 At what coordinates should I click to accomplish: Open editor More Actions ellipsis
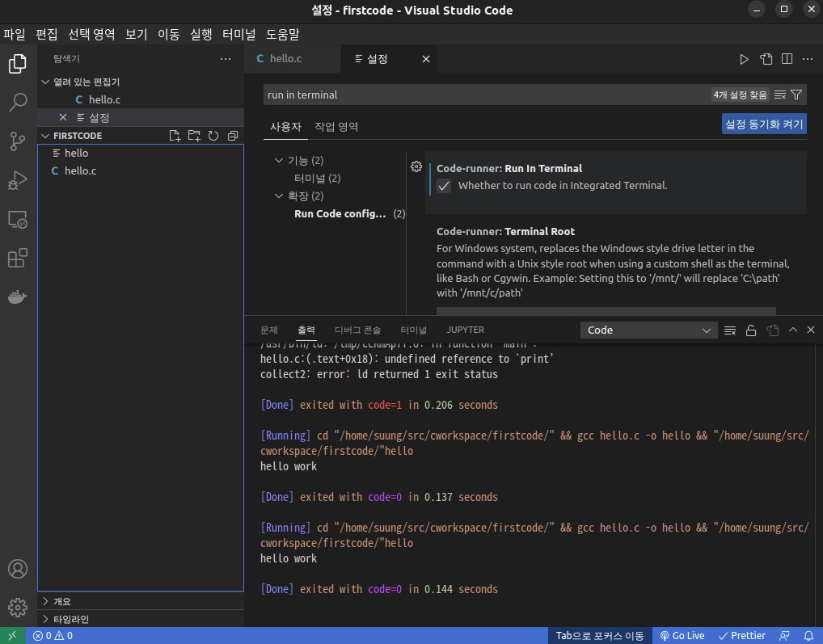[808, 59]
